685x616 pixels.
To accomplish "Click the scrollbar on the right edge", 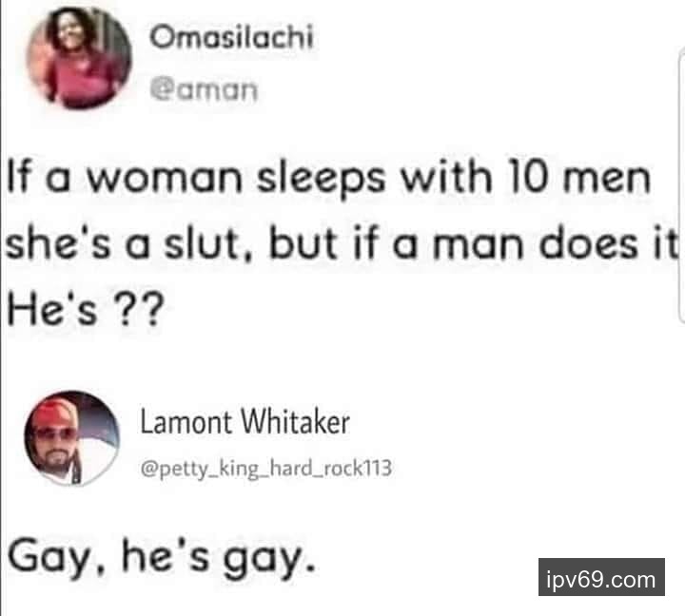I will pyautogui.click(x=681, y=186).
